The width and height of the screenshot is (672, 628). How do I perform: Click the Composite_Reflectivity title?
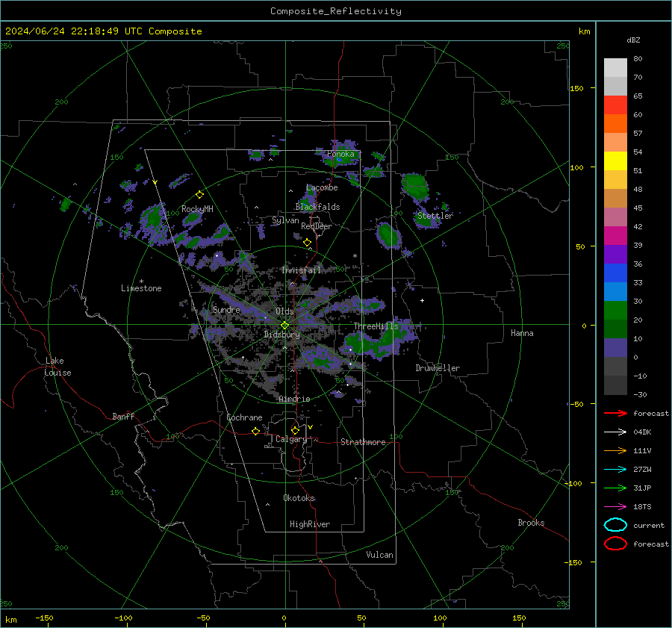(336, 11)
